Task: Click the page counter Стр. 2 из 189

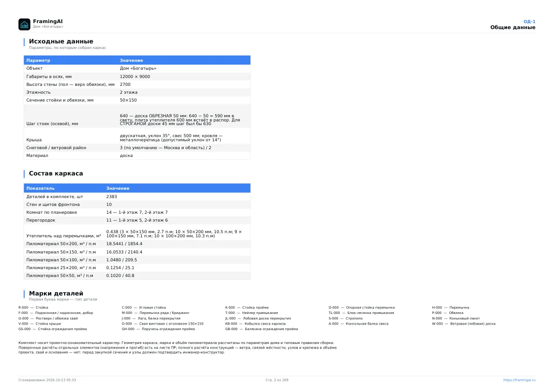Action: 277,380
